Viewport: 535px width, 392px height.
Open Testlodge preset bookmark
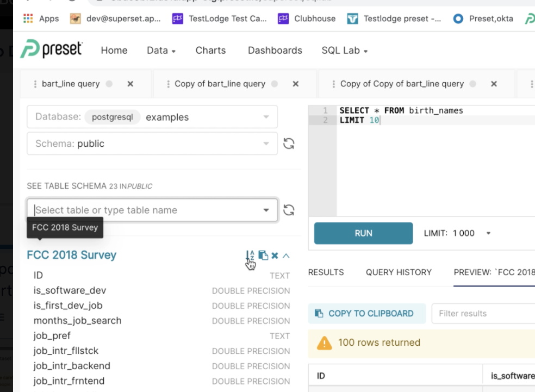(x=394, y=18)
